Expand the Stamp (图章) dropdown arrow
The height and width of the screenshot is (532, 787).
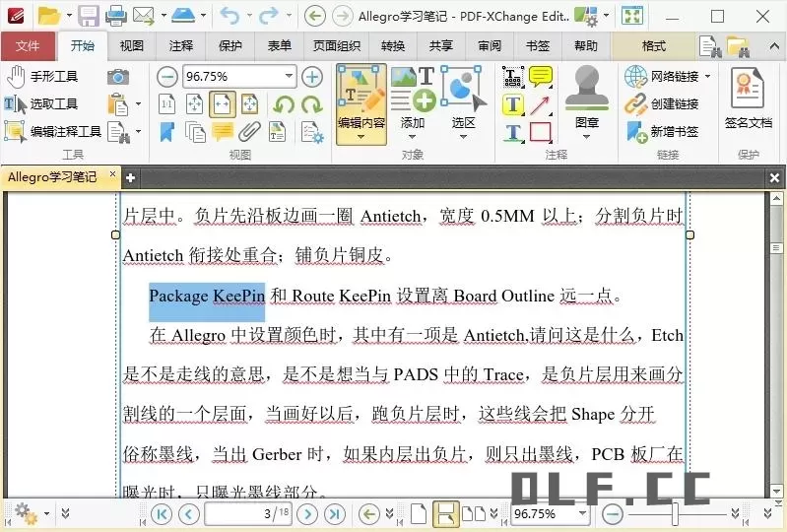[586, 137]
